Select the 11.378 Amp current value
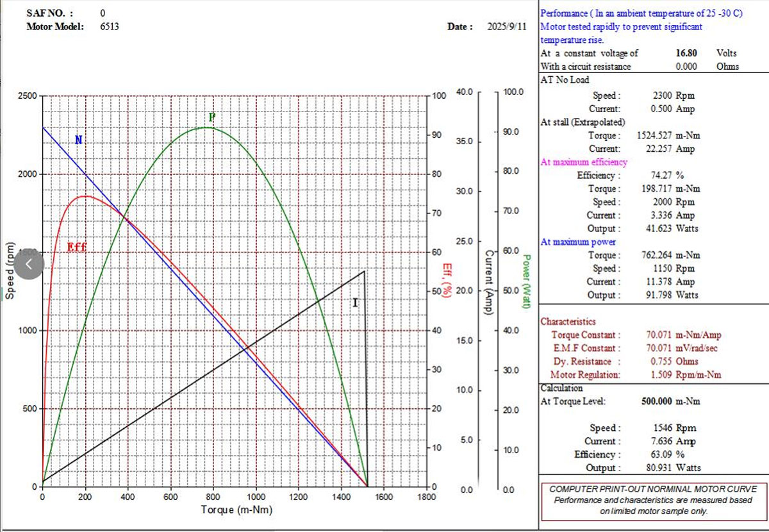This screenshot has height=532, width=769. point(673,282)
